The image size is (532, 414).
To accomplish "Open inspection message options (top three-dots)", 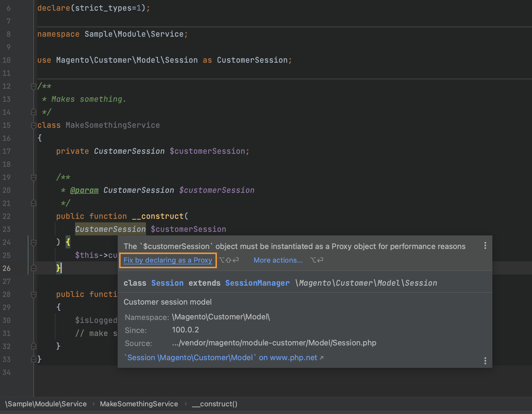I will [x=485, y=245].
